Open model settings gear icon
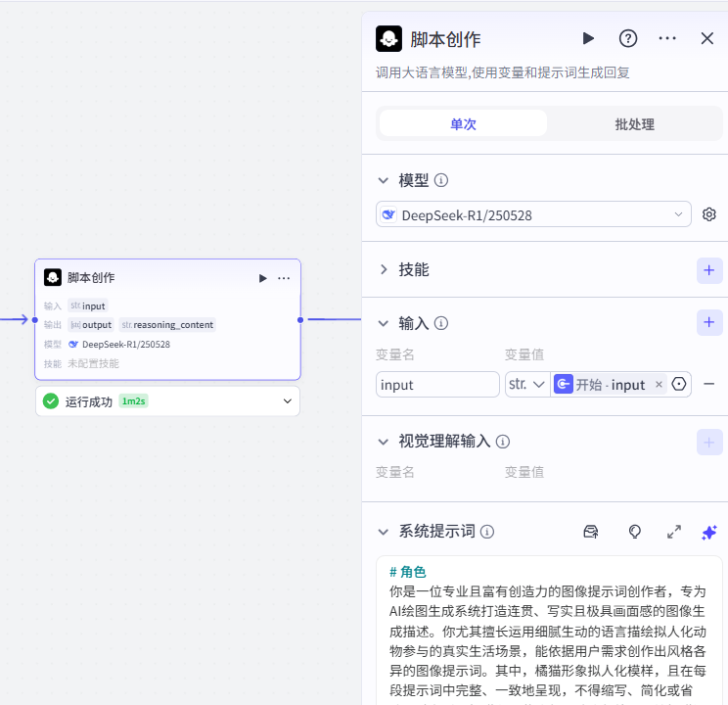Screen dimensions: 728x705 [709, 214]
